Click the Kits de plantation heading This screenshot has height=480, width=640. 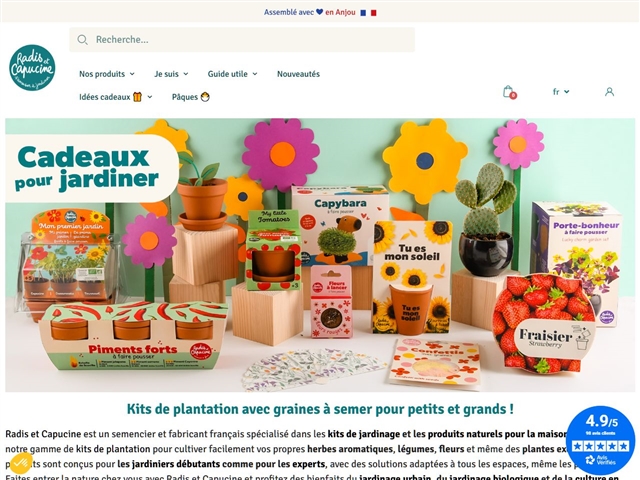pyautogui.click(x=320, y=409)
